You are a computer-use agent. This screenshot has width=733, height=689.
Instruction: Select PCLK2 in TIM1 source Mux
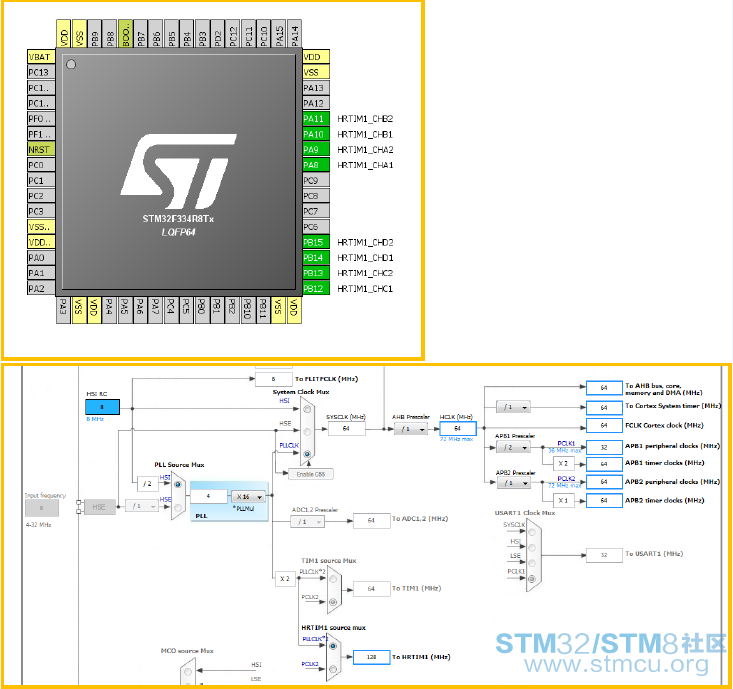(333, 602)
